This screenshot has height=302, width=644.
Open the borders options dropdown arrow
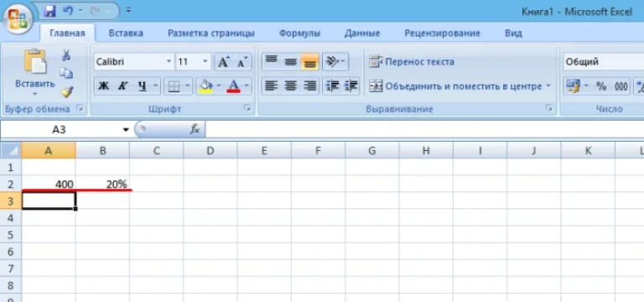coord(188,86)
